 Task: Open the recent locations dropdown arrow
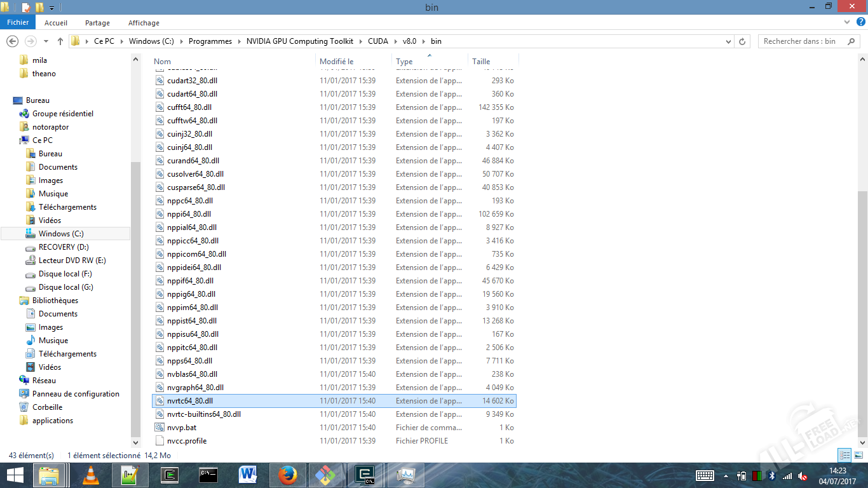[x=46, y=41]
